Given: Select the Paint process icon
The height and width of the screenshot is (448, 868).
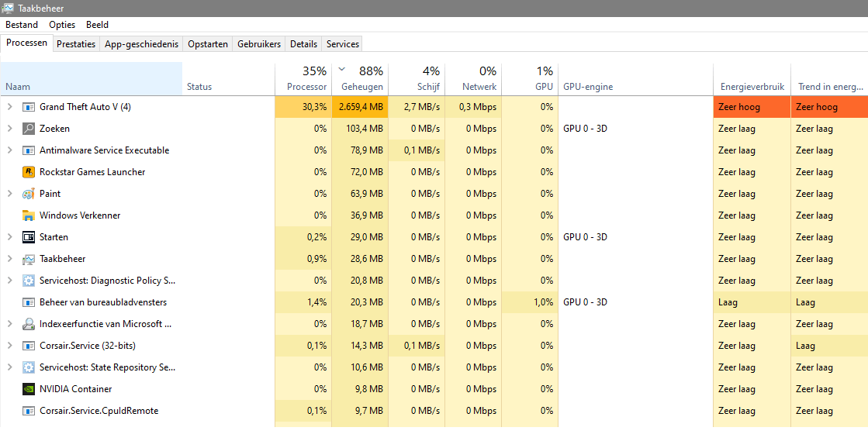Looking at the screenshot, I should 29,194.
